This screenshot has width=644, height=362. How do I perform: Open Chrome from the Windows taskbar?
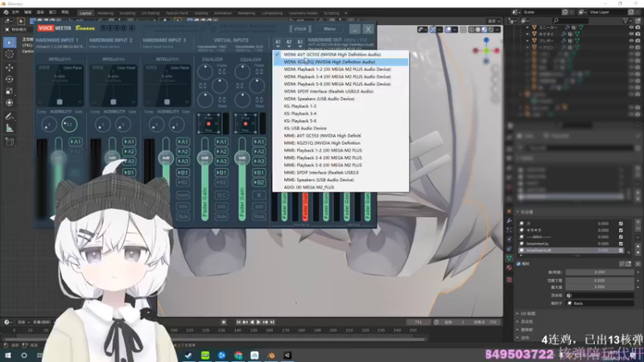[238, 356]
